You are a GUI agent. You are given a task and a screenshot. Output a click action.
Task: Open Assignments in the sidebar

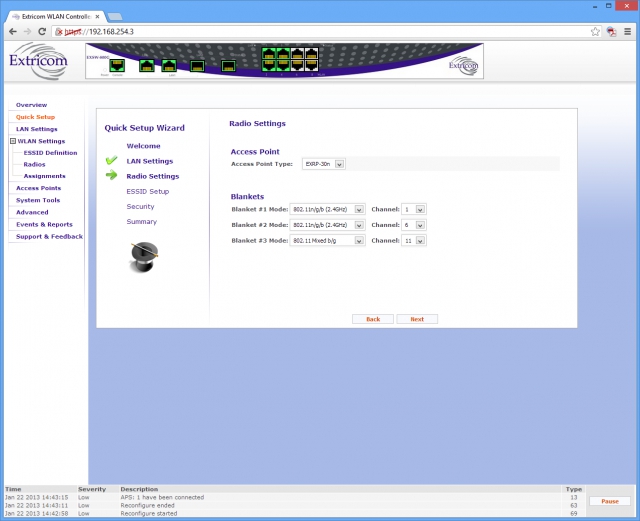(x=44, y=176)
